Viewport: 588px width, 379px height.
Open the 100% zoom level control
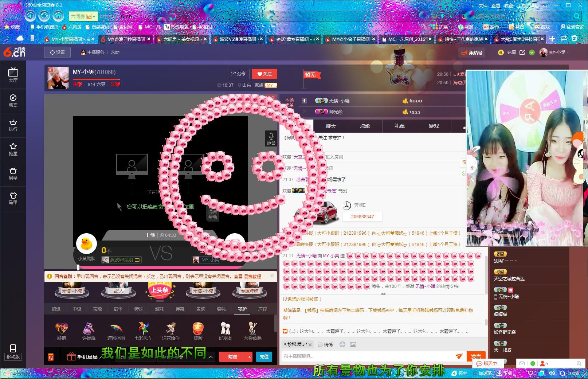(570, 374)
